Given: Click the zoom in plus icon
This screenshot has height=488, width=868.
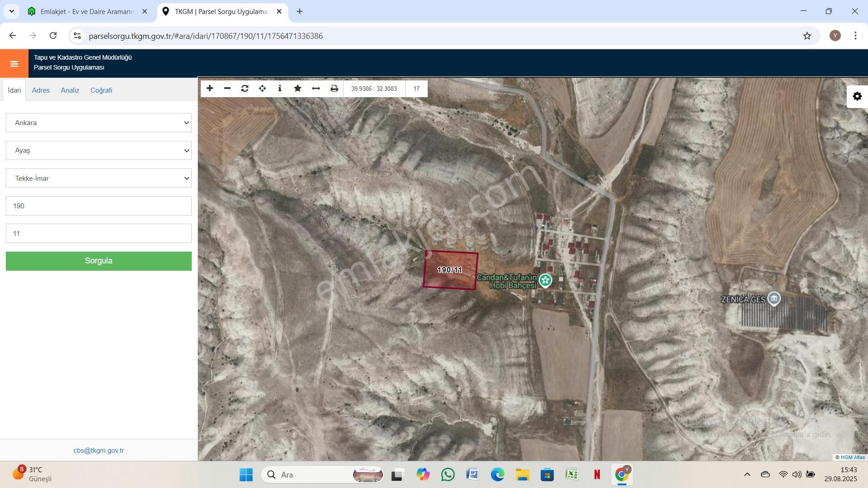Looking at the screenshot, I should [210, 89].
